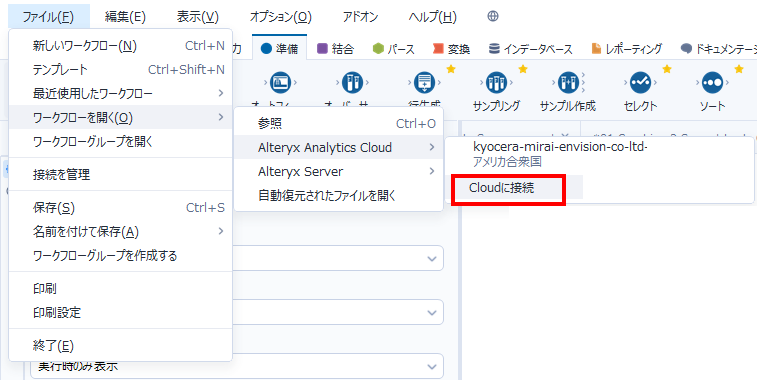Open the dropdown beside ワークフローグループを作成する
This screenshot has height=380, width=757.
click(x=432, y=258)
